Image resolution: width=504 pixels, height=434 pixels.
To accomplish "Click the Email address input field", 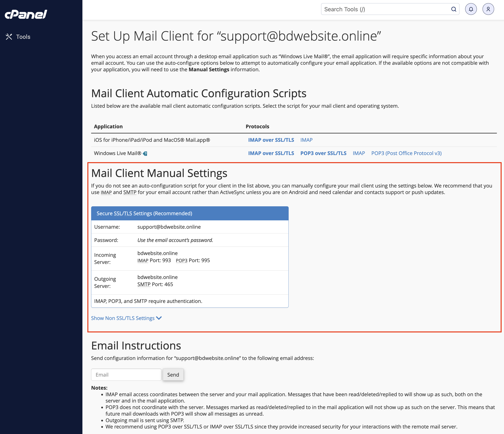I will pos(126,375).
